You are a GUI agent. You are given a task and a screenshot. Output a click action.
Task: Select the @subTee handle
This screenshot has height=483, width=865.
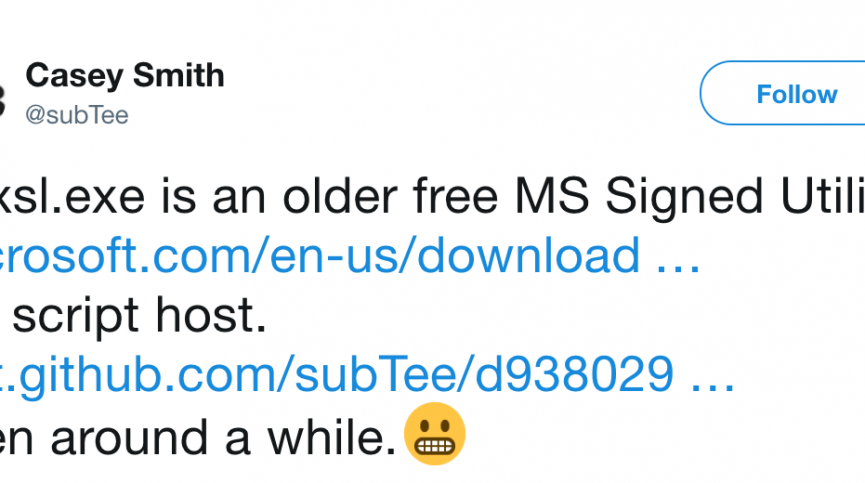click(76, 115)
